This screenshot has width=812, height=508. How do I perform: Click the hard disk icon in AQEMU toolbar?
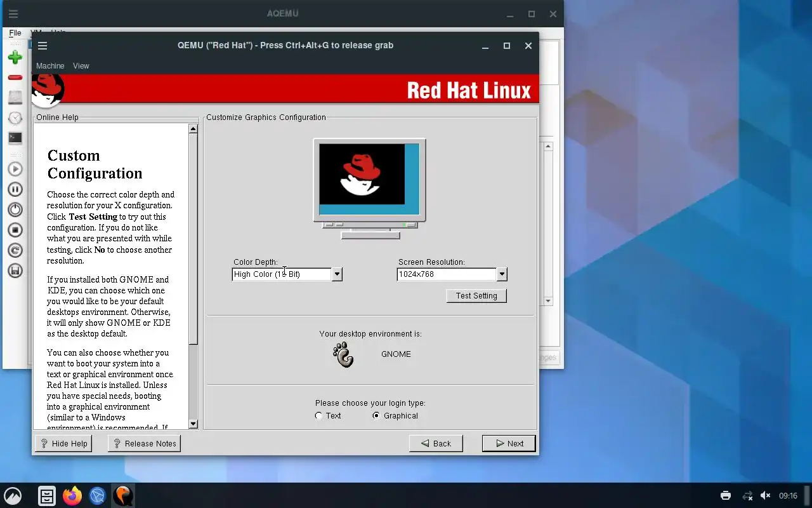tap(15, 98)
